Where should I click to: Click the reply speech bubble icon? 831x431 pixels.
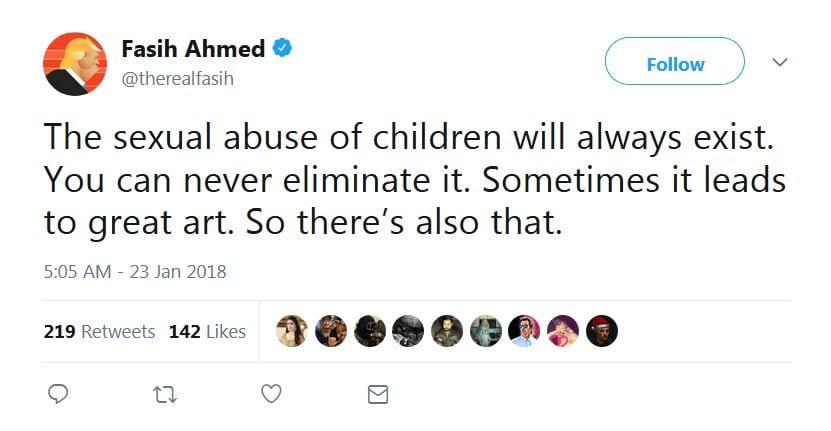59,394
